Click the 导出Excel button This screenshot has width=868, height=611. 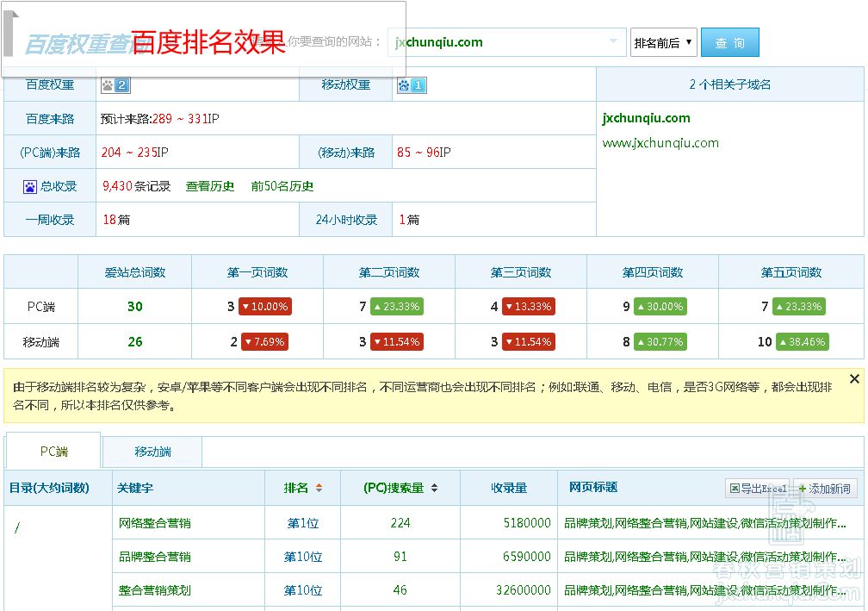[757, 488]
